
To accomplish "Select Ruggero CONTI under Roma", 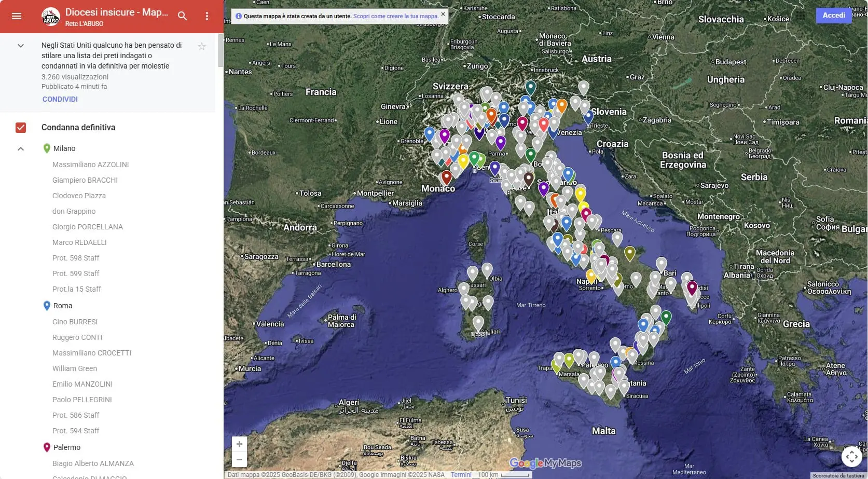I will (x=77, y=337).
